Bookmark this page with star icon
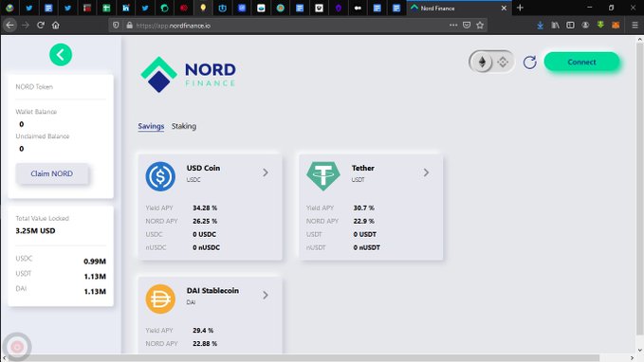The height and width of the screenshot is (362, 644). [x=480, y=25]
